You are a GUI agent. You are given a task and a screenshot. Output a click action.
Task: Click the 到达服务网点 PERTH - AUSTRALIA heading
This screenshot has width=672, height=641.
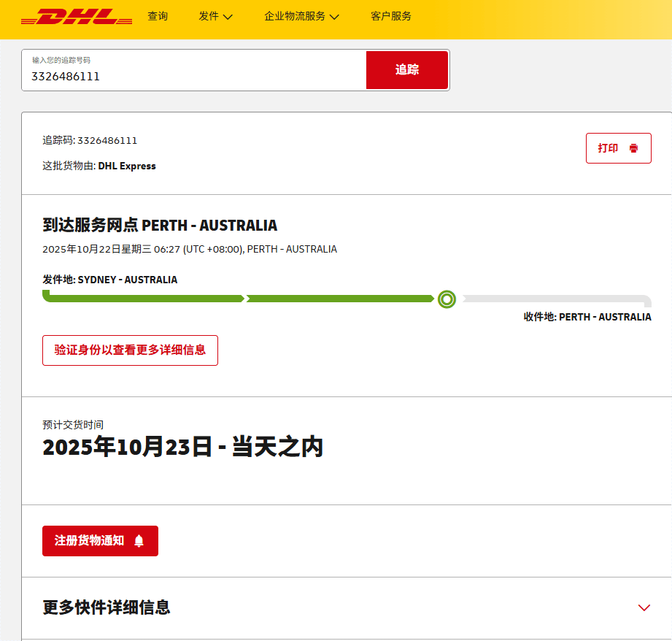(160, 225)
